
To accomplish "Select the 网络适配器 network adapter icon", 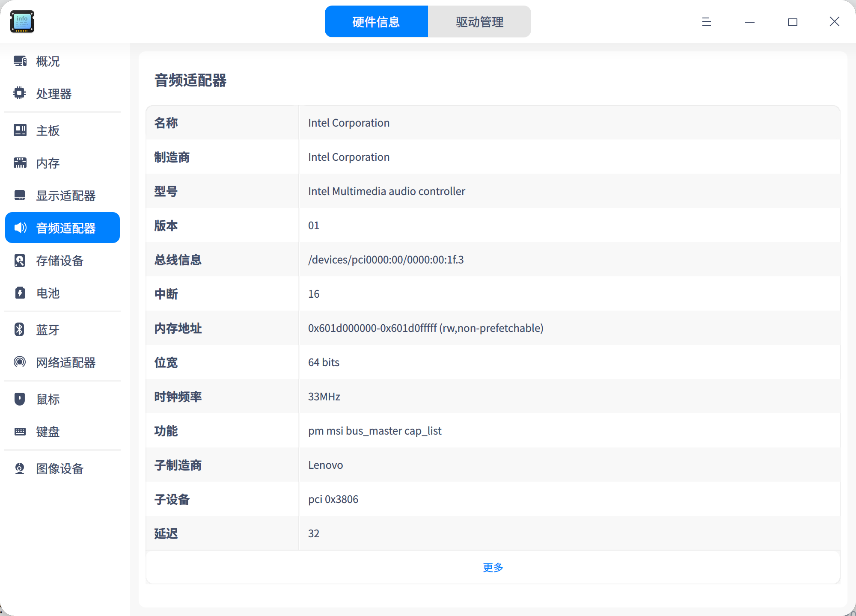I will tap(20, 362).
